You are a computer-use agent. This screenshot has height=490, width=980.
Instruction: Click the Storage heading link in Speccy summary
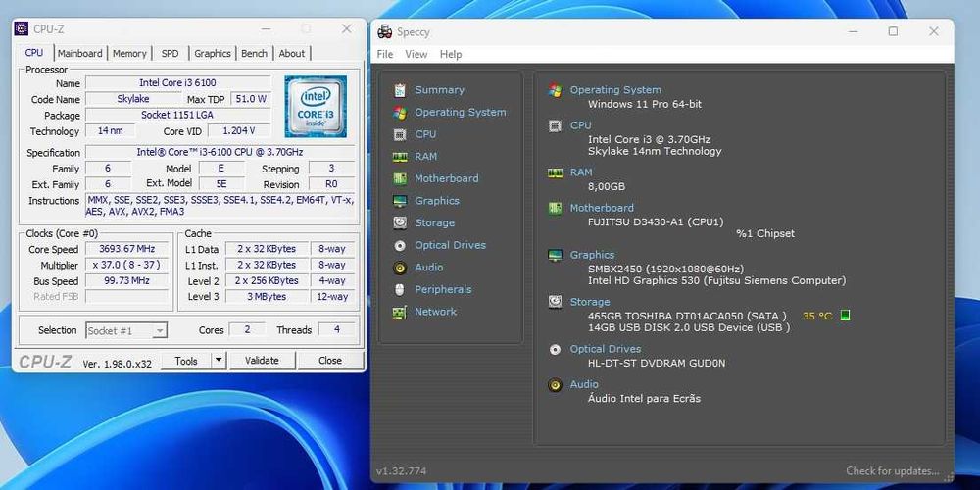(590, 302)
